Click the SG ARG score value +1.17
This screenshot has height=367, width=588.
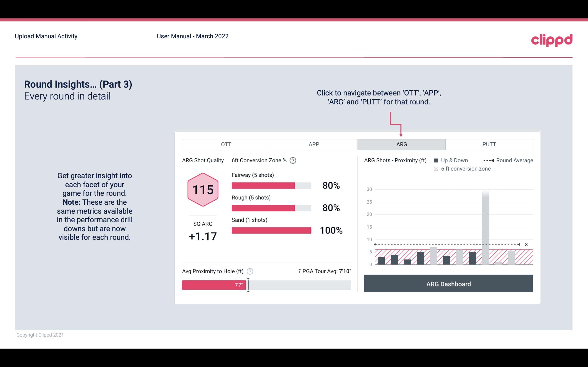(x=203, y=235)
